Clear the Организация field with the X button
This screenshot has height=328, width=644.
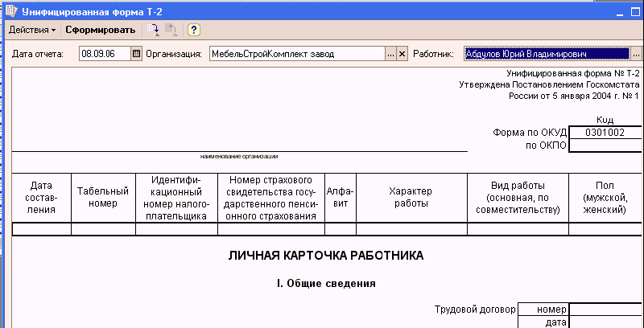point(402,54)
